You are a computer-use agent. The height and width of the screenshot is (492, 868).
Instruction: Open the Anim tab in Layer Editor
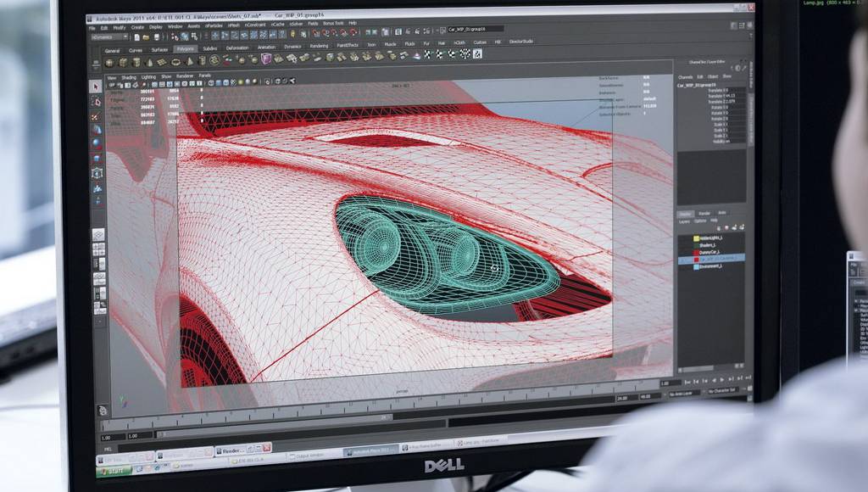click(722, 213)
